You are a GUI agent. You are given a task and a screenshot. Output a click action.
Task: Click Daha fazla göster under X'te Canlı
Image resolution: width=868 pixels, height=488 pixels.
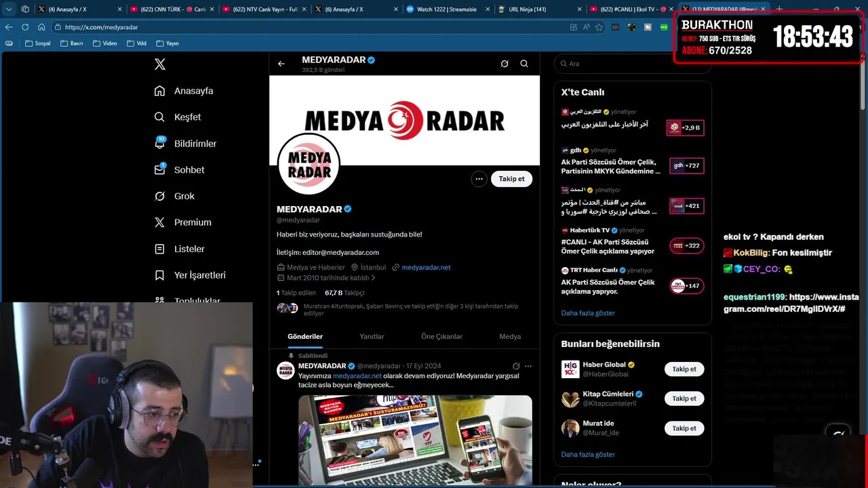[588, 313]
